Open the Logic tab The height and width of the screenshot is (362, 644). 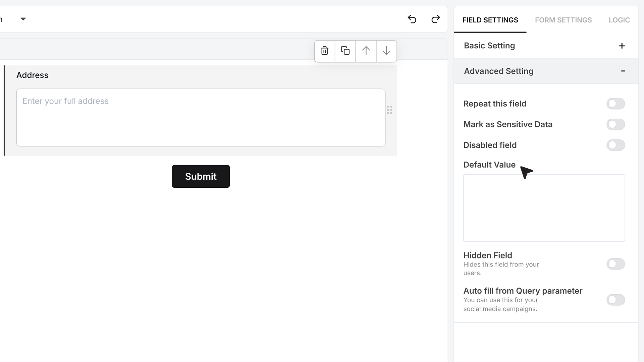619,20
